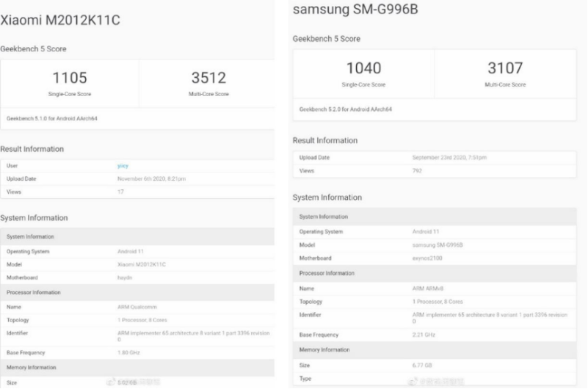This screenshot has width=588, height=389.
Task: Click Xiaomi operating system 'Android 11' value
Action: tap(131, 252)
